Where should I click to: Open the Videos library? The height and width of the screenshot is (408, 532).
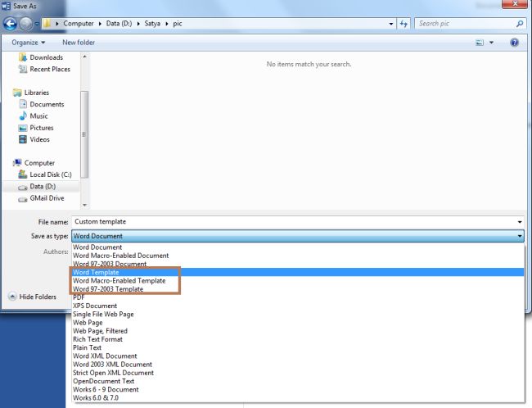click(34, 139)
